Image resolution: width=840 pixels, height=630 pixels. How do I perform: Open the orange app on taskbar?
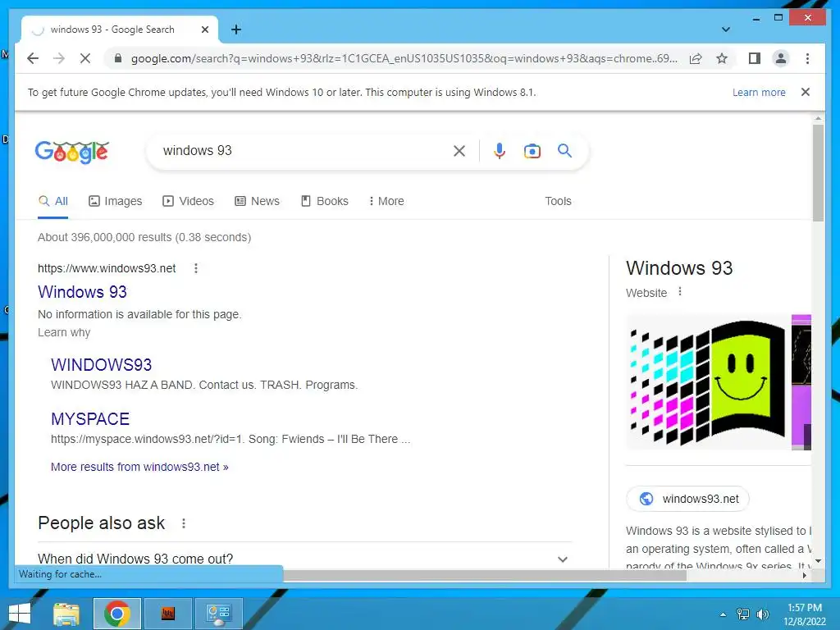click(x=168, y=614)
